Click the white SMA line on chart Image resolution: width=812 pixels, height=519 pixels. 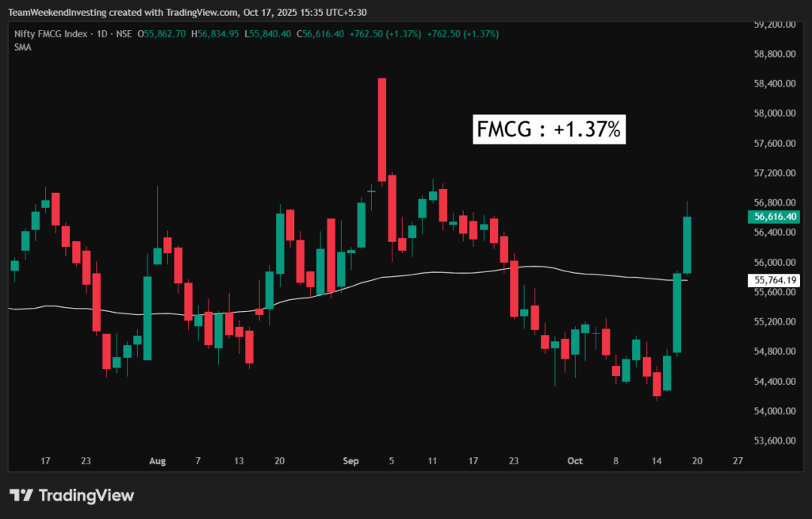444,273
